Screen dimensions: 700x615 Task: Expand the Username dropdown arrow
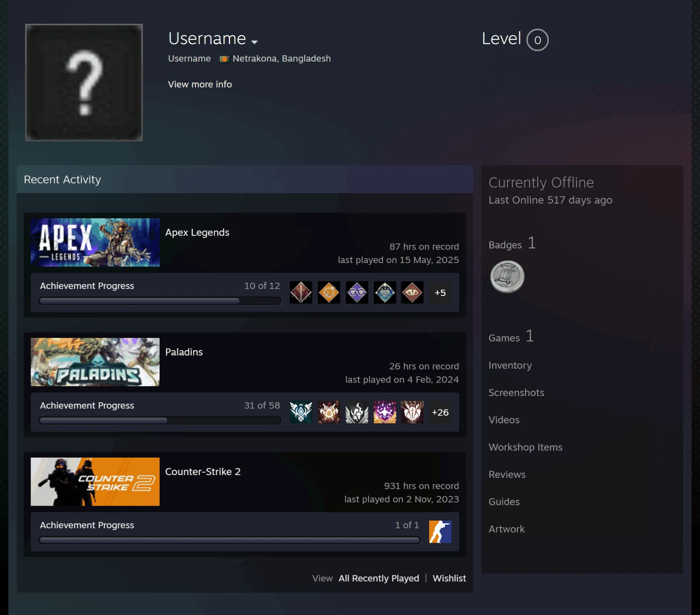click(254, 42)
